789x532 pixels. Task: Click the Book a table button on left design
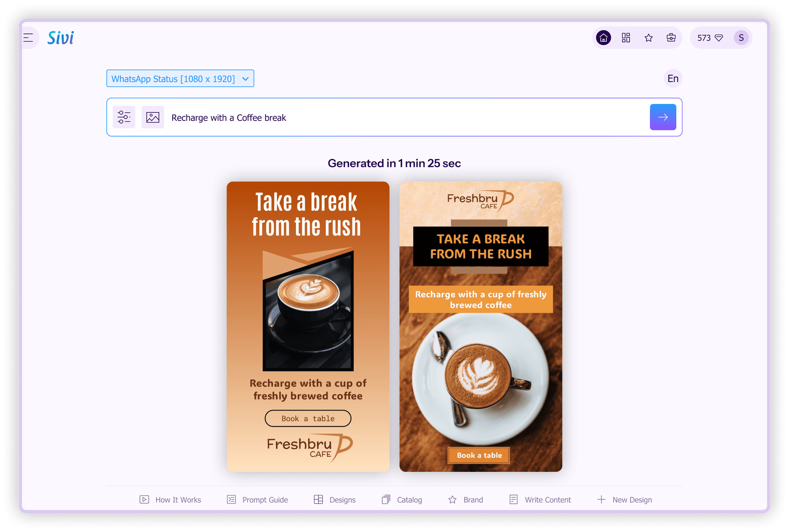307,418
